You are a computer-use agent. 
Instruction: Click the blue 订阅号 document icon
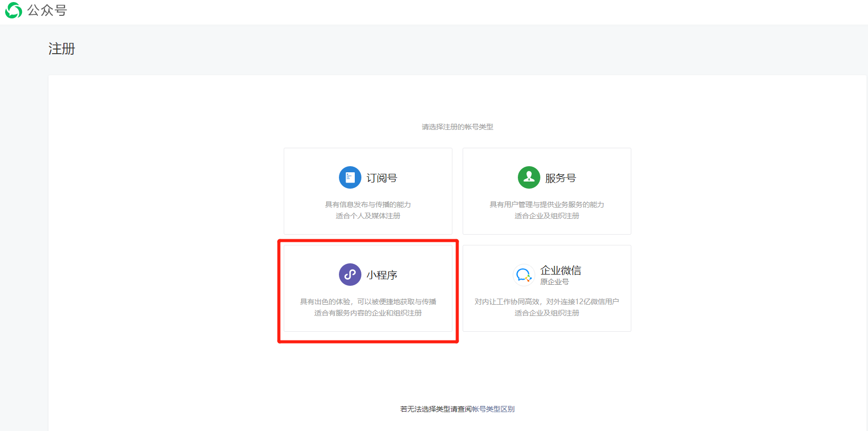[350, 177]
